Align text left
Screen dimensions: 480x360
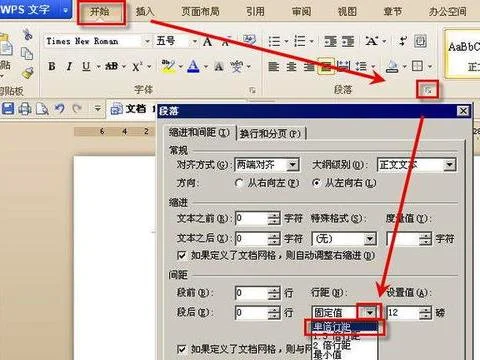[274, 66]
